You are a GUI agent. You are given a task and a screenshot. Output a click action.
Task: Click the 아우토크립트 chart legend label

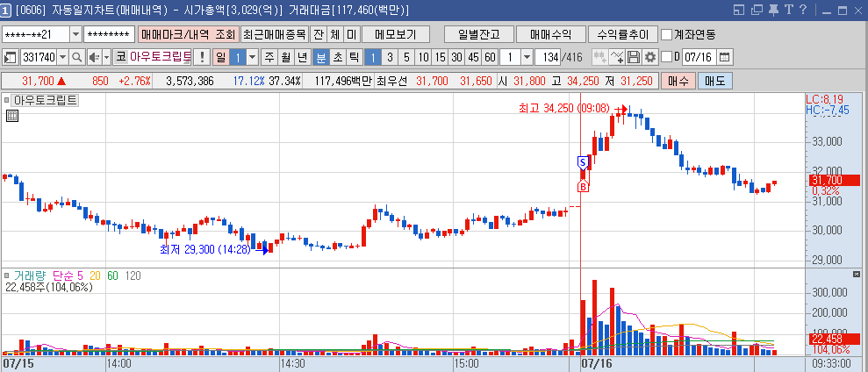[46, 101]
